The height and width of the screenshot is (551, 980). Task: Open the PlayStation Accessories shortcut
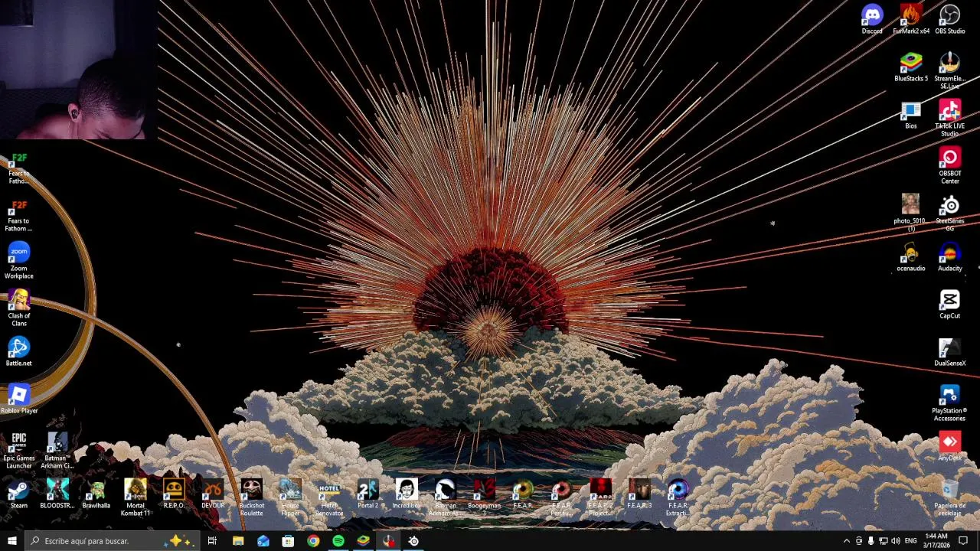click(949, 403)
